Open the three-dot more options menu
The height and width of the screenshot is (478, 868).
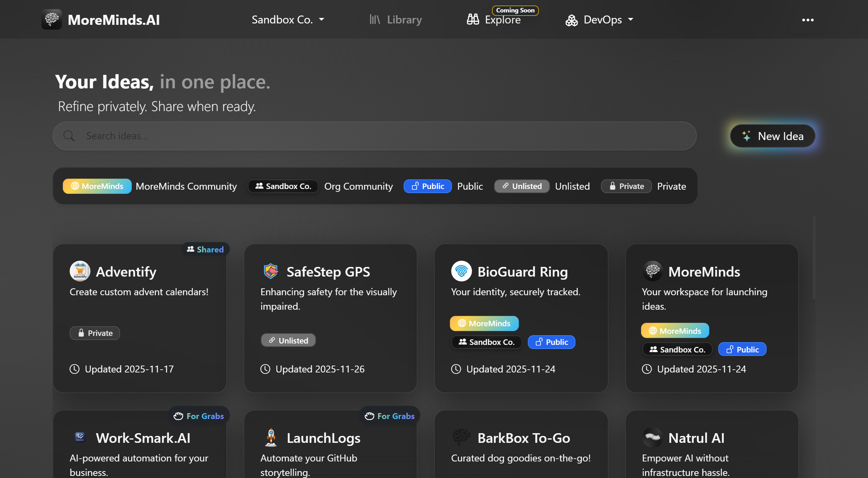pyautogui.click(x=808, y=20)
